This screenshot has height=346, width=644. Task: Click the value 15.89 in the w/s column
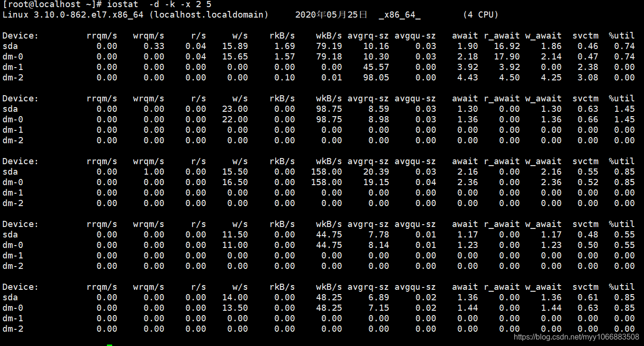(235, 46)
